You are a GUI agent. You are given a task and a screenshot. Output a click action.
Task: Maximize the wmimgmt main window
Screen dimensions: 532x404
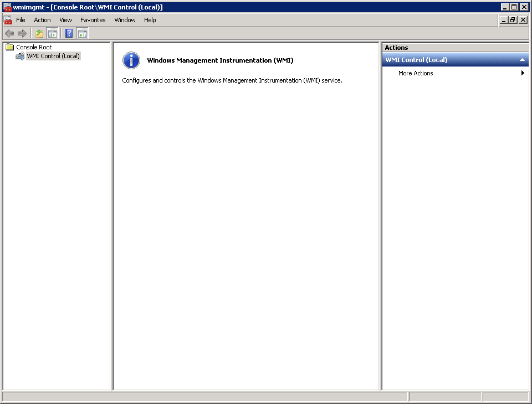pyautogui.click(x=514, y=7)
